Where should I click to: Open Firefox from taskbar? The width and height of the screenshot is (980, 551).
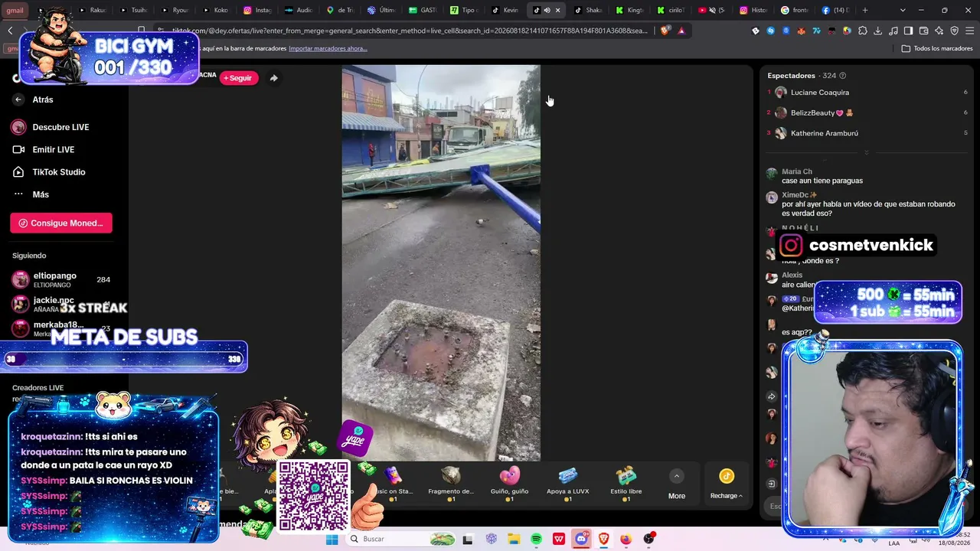pyautogui.click(x=626, y=539)
